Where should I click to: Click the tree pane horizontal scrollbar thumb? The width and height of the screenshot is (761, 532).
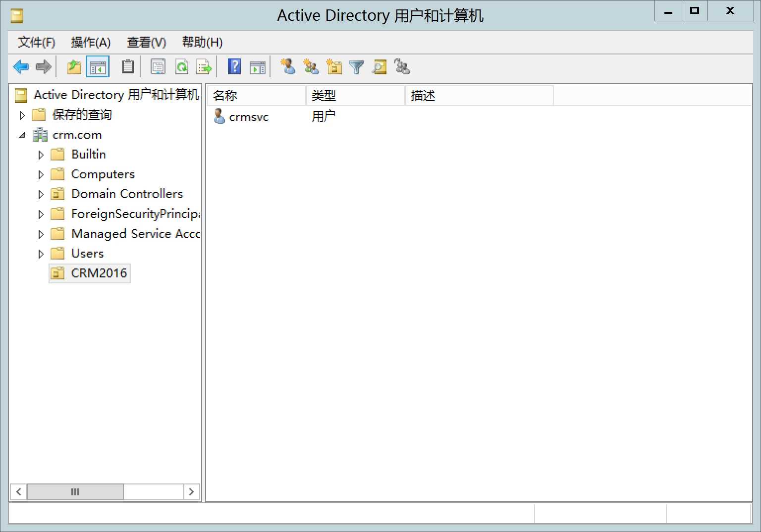point(75,492)
